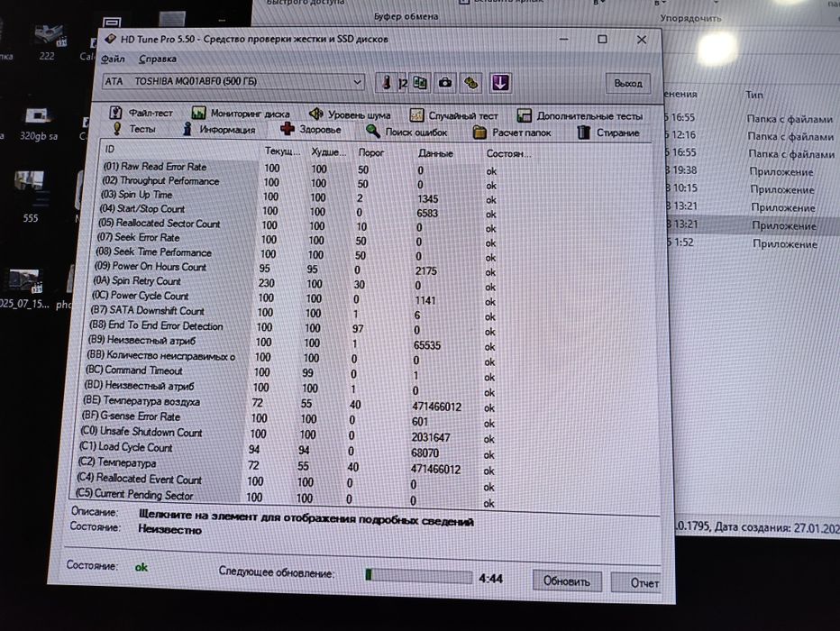This screenshot has width=840, height=631.
Task: Open the Справка menu
Action: tap(158, 59)
